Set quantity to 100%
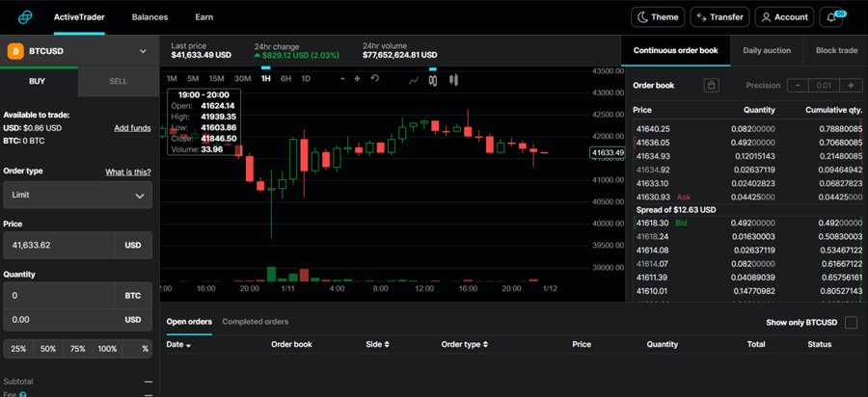This screenshot has width=868, height=397. [107, 349]
